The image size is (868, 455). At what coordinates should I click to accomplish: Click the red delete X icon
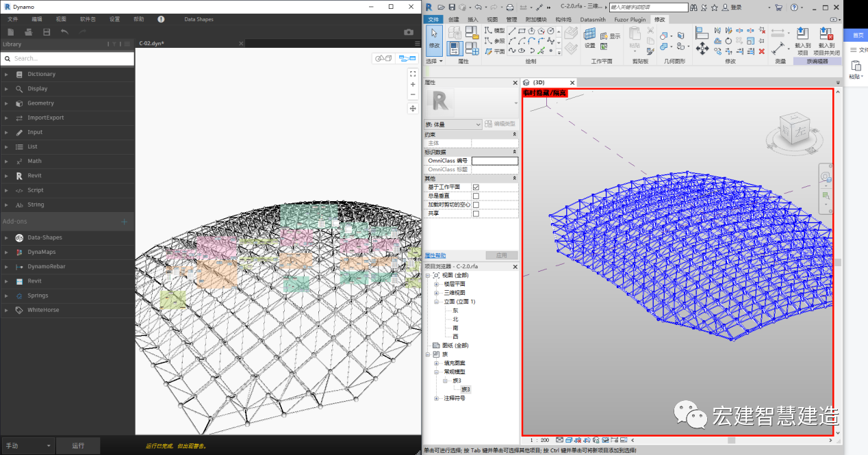[761, 51]
